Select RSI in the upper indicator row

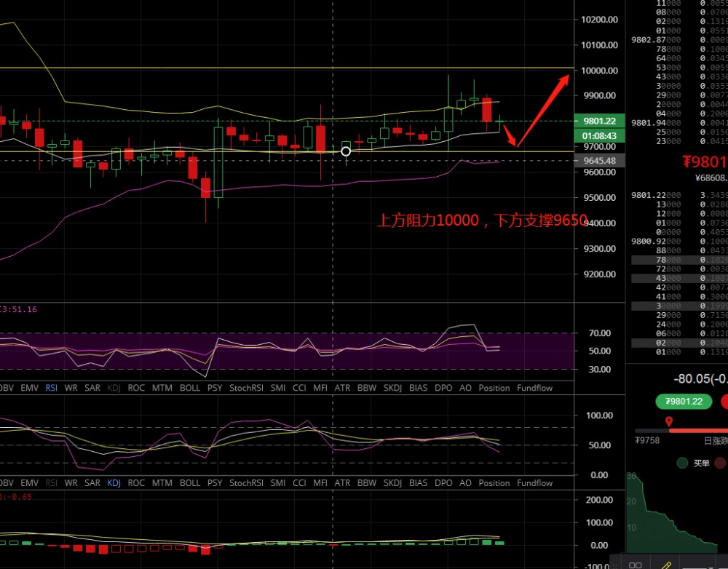[x=51, y=388]
